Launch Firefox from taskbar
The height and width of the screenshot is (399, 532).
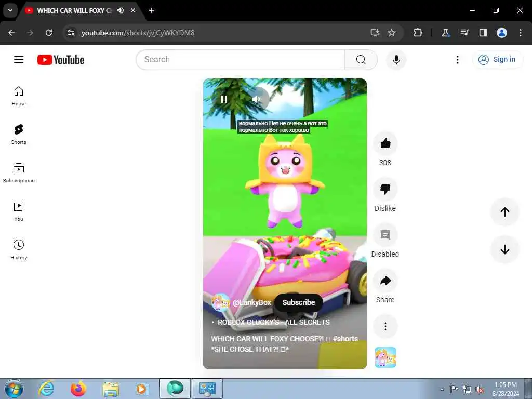(78, 389)
